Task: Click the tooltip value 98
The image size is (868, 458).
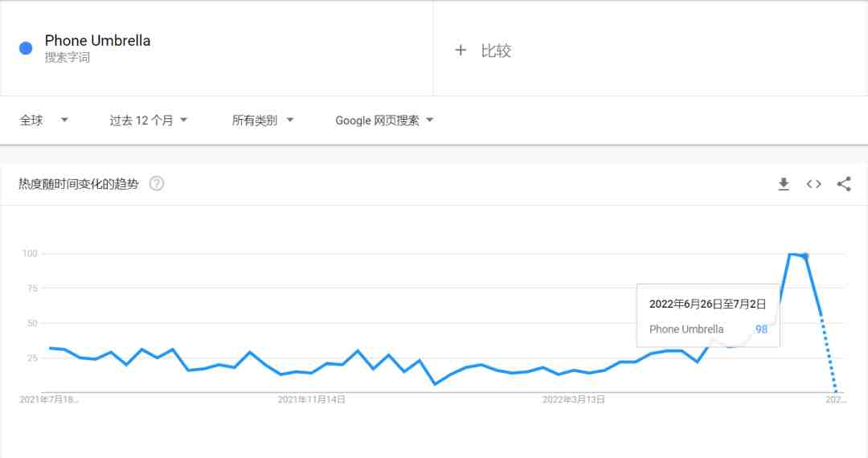Action: [x=761, y=329]
